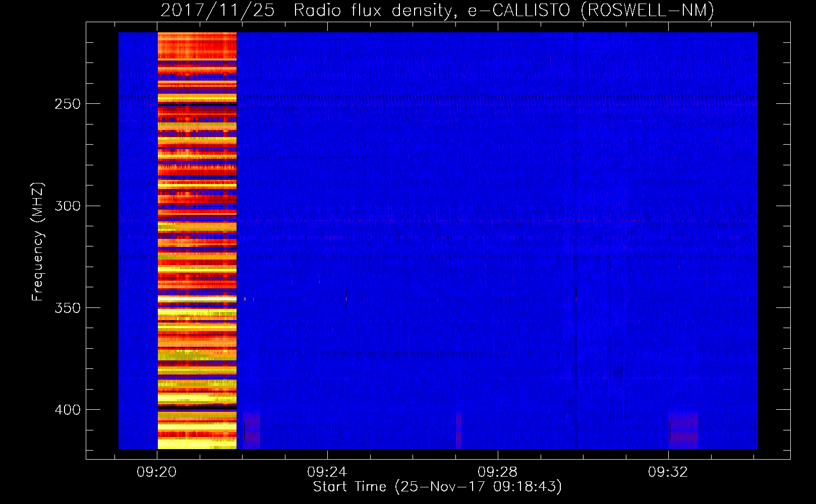Click the 400 frequency tick label

coord(68,410)
